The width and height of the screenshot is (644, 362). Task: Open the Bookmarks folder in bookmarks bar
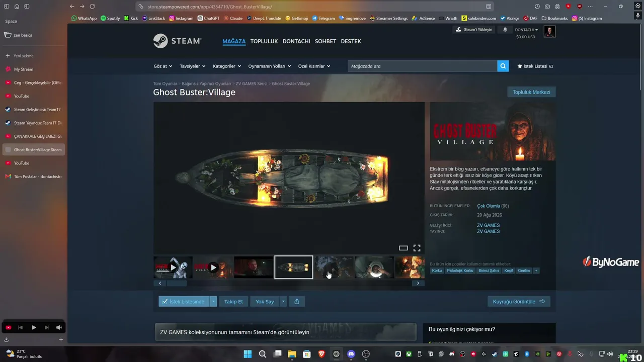point(554,18)
